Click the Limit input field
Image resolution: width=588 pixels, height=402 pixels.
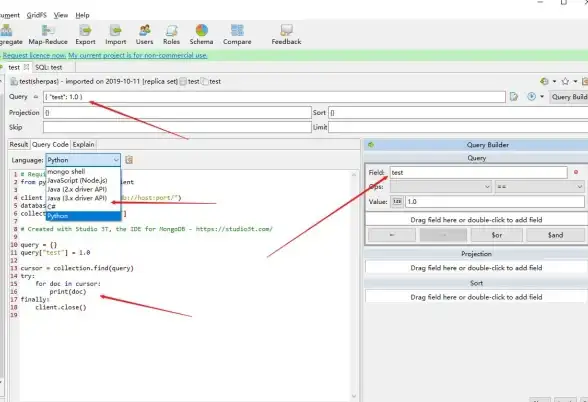[458, 127]
